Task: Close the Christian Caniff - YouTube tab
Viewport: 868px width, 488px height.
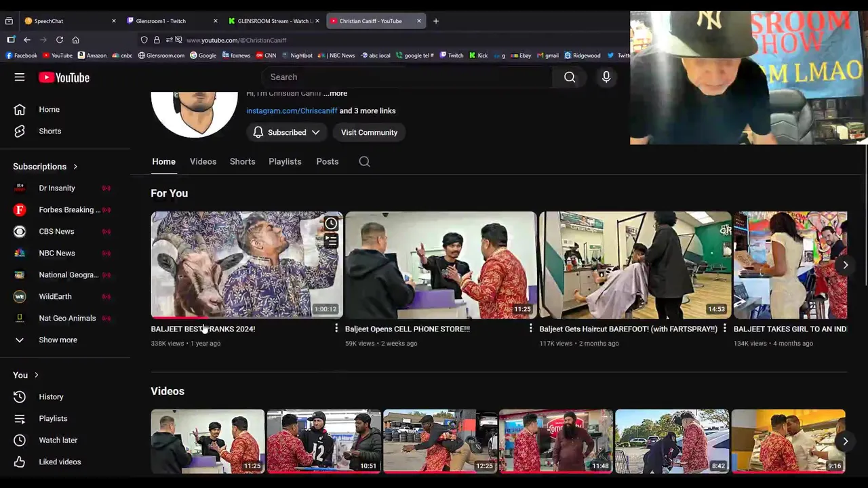Action: coord(419,21)
